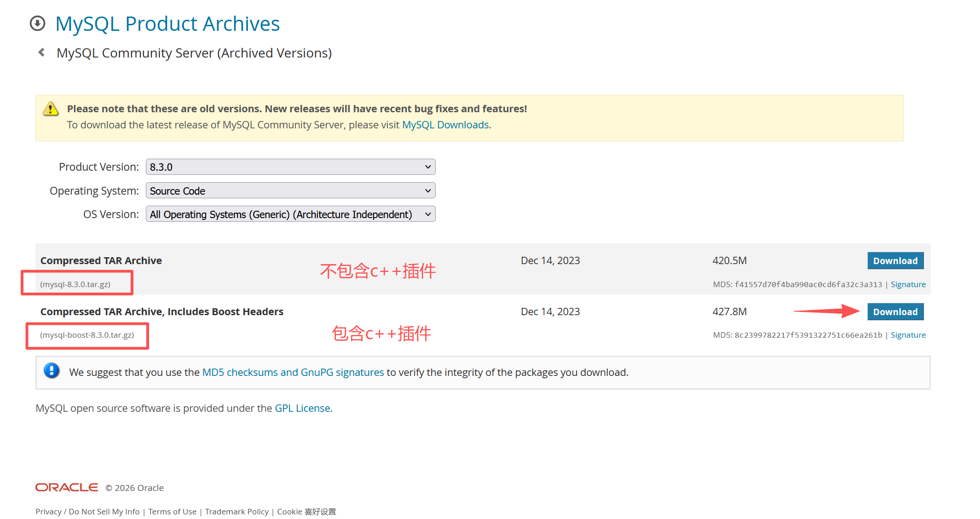Expand the OS Version dropdown
This screenshot has height=519, width=980.
[290, 214]
